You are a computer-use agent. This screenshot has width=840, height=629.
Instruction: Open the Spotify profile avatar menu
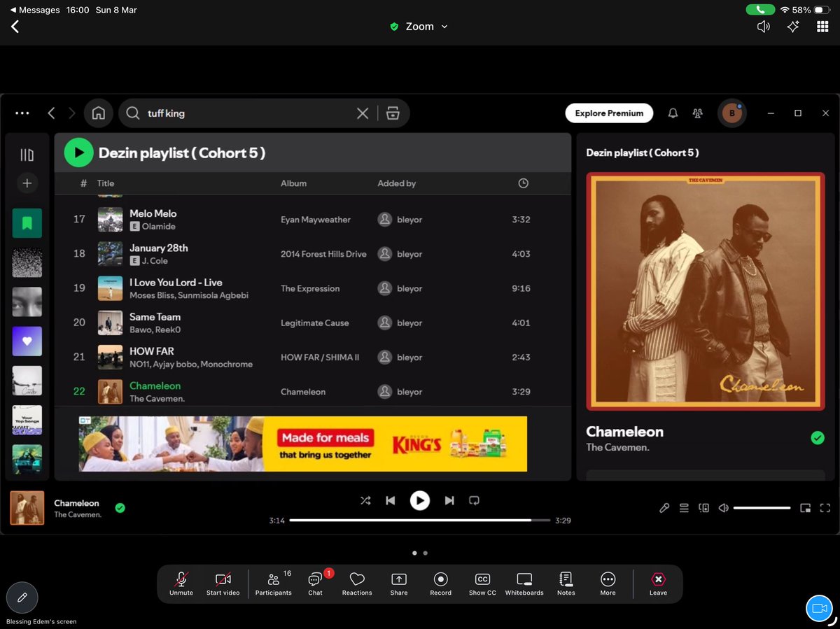732,113
